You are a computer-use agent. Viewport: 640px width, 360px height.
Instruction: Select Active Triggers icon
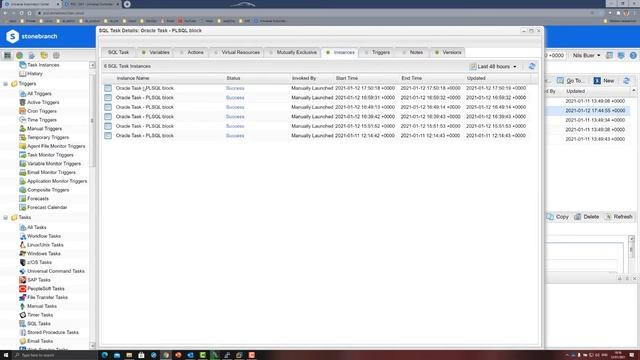pos(23,102)
